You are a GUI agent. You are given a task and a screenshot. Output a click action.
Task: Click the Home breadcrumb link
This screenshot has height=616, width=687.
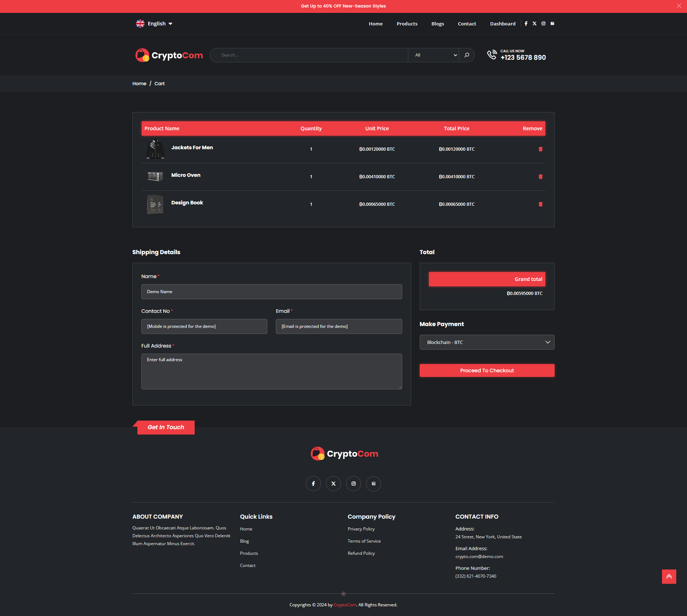coord(139,83)
